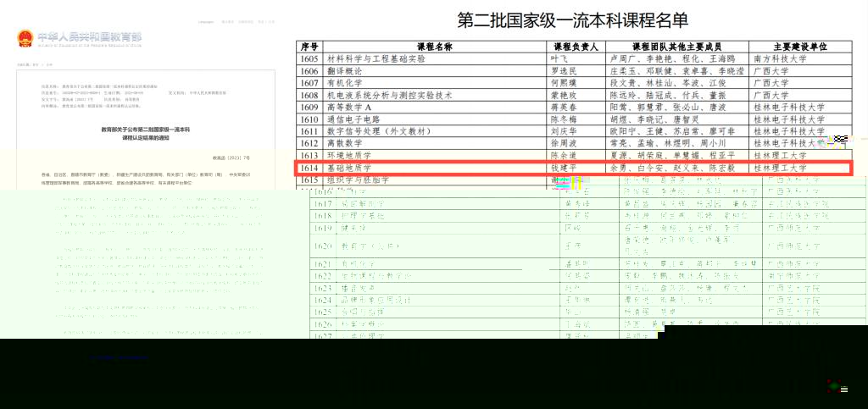This screenshot has height=409, width=868.
Task: Click 桂林理工大学 in row 1613
Action: point(780,156)
